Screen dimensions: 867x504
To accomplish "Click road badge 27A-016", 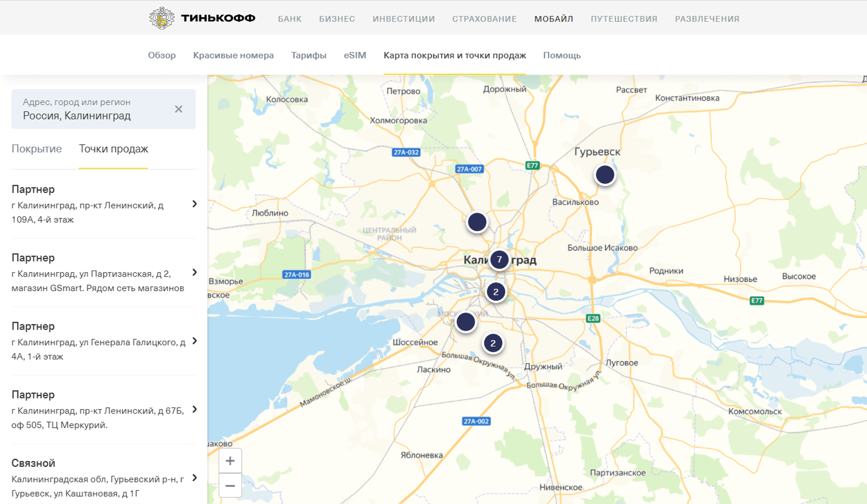I will [x=296, y=274].
